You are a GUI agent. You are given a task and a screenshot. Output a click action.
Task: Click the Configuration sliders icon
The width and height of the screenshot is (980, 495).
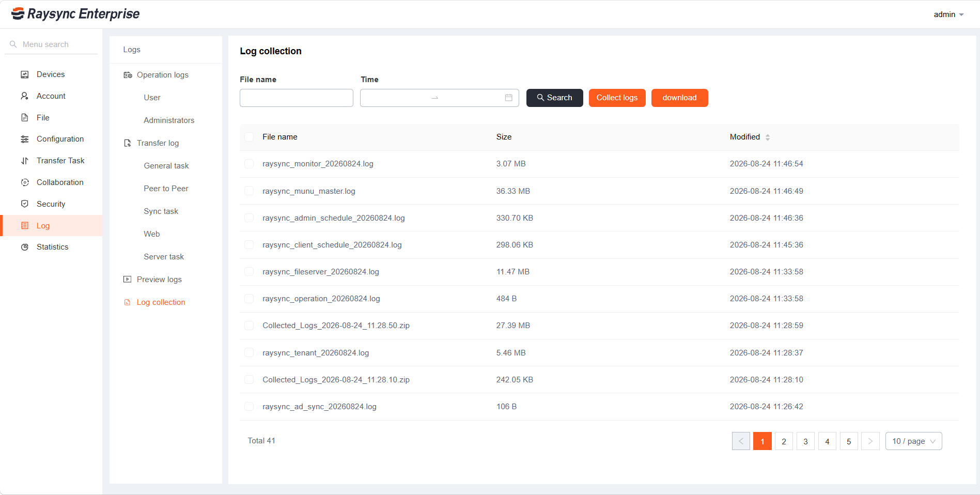coord(24,139)
